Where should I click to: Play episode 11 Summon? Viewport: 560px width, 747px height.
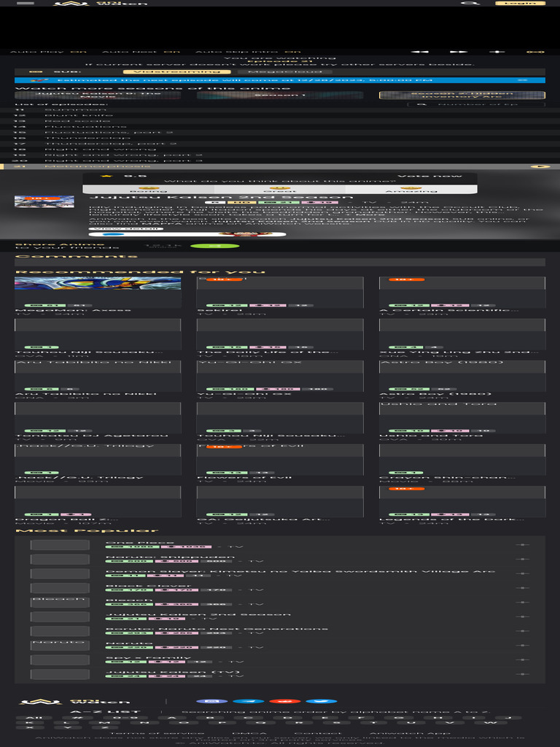280,109
